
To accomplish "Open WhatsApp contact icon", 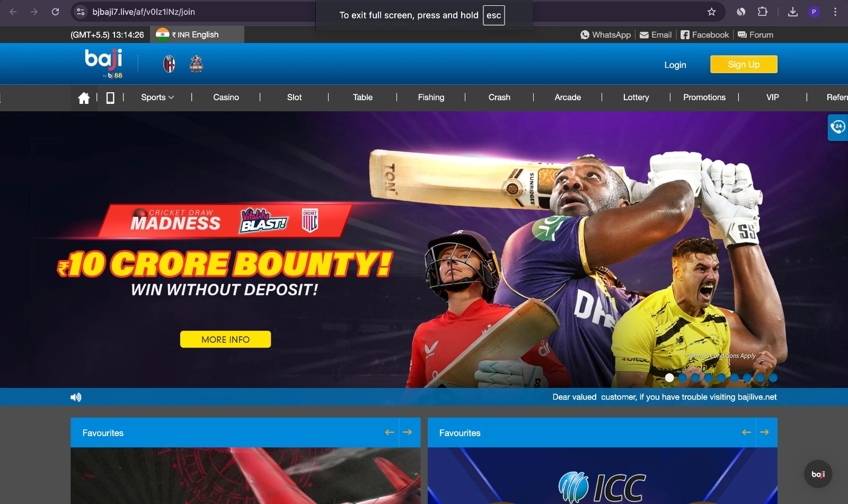I will point(585,34).
